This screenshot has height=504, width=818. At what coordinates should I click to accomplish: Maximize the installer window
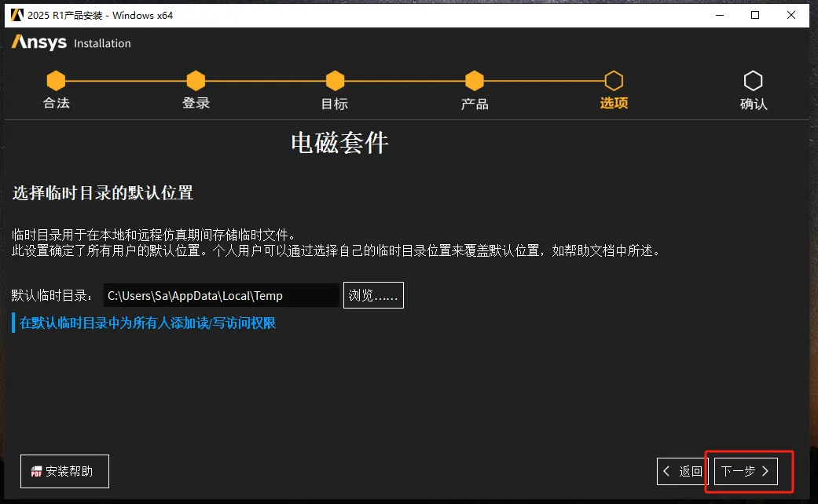[755, 15]
